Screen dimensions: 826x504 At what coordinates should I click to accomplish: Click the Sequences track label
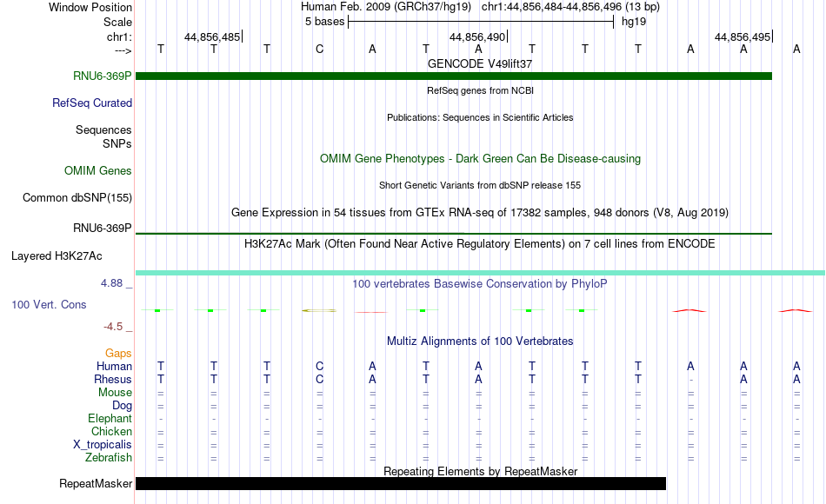tap(103, 129)
